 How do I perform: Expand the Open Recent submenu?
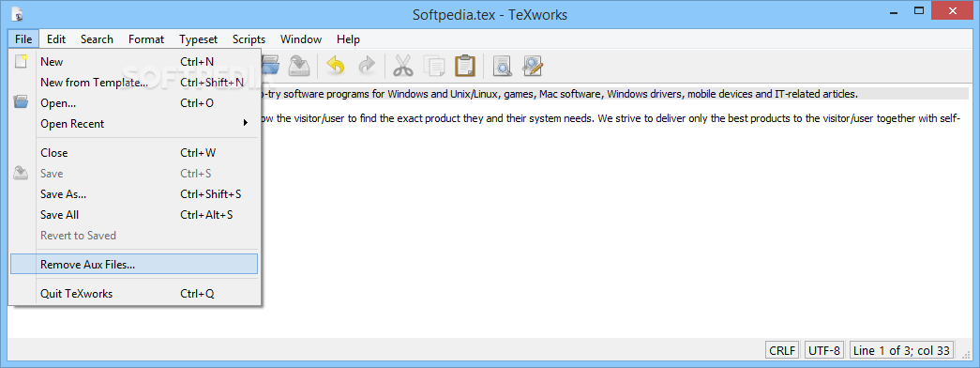pyautogui.click(x=134, y=123)
